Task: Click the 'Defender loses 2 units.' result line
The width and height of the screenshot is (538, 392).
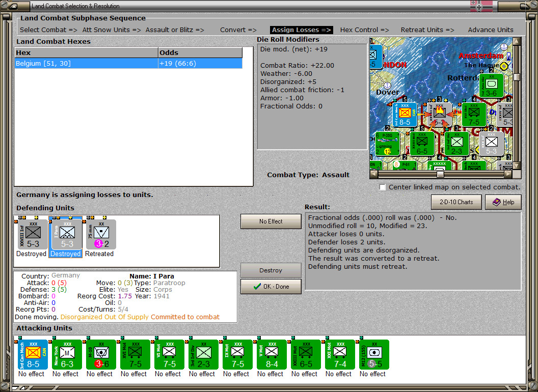Action: pos(346,242)
